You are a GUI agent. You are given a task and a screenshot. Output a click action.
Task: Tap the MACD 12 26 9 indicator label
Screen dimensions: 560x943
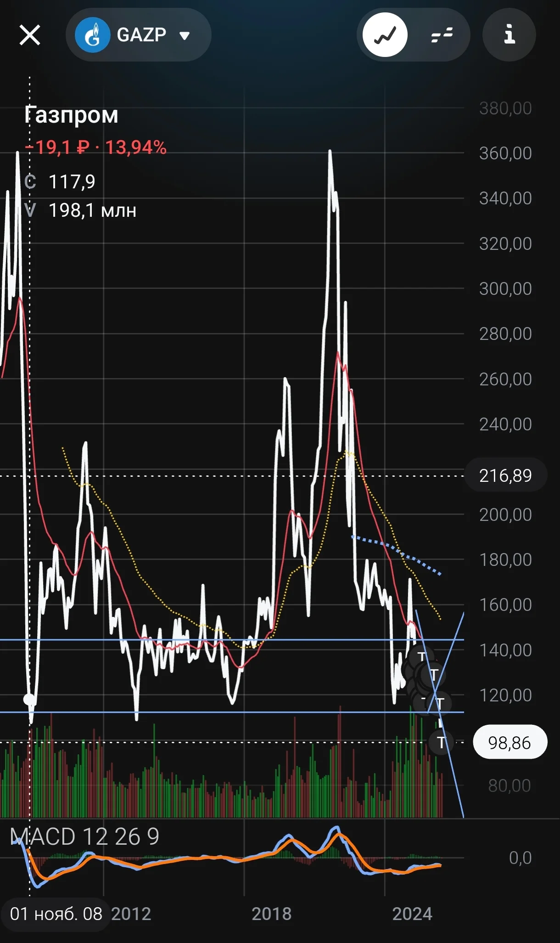pos(84,836)
